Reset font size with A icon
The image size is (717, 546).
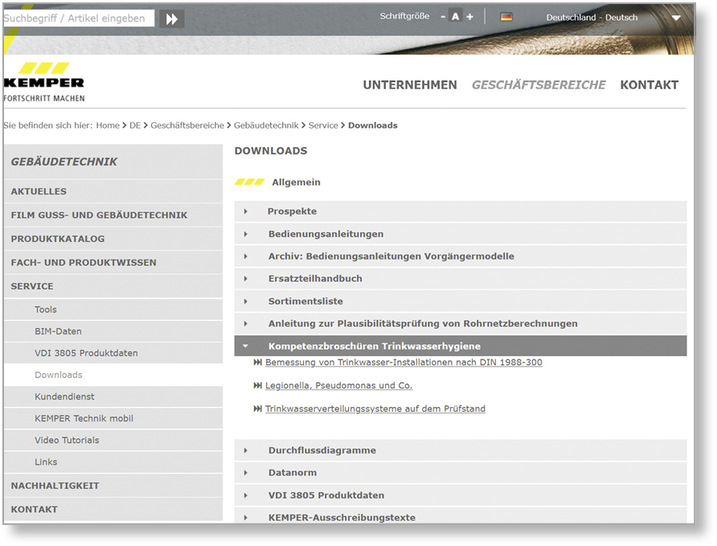tap(456, 17)
